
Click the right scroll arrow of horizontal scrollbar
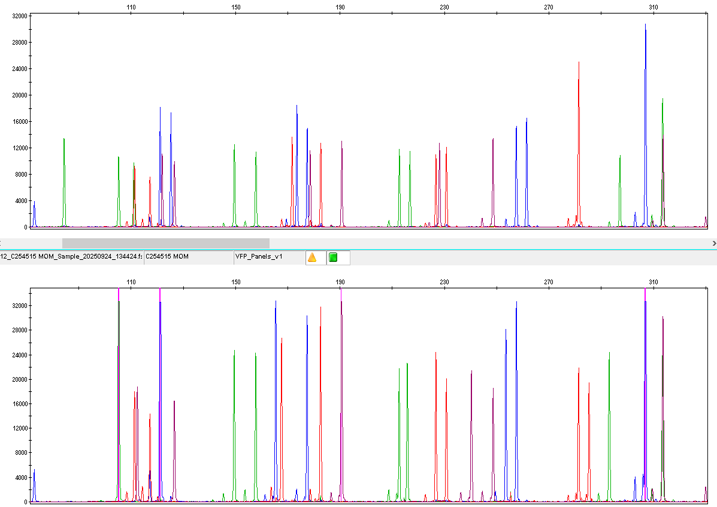(x=713, y=243)
